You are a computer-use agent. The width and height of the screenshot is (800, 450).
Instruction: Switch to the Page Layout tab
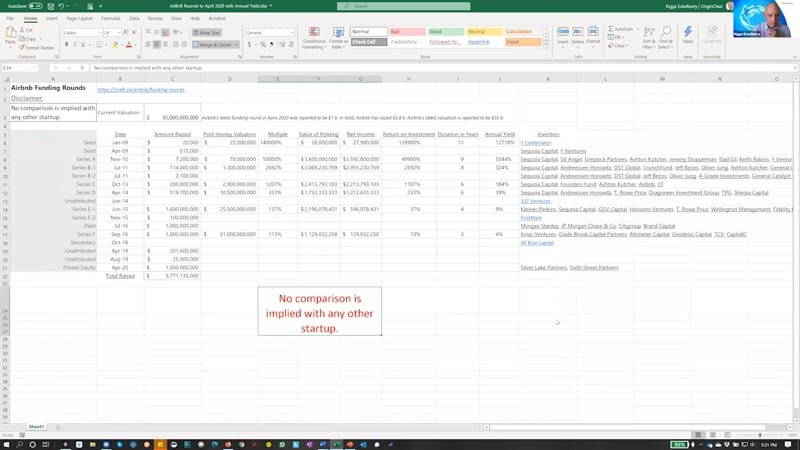(x=80, y=18)
